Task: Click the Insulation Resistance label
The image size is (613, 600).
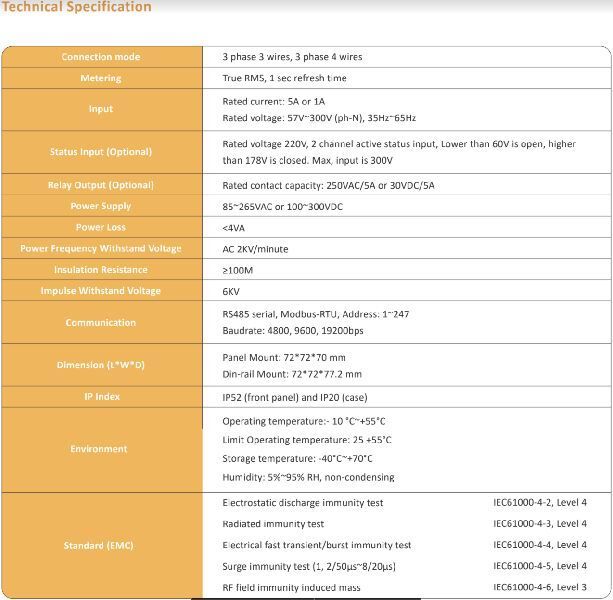Action: (101, 270)
